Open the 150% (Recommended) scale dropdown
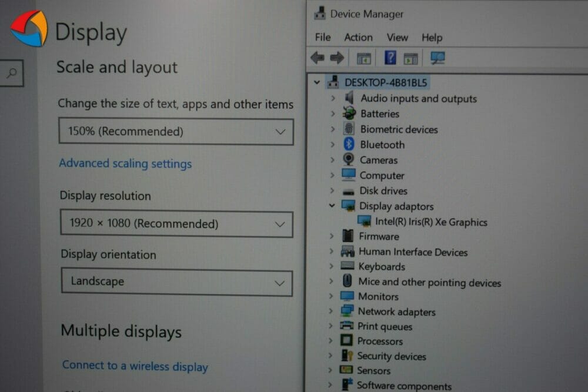The height and width of the screenshot is (392, 588). (x=176, y=132)
